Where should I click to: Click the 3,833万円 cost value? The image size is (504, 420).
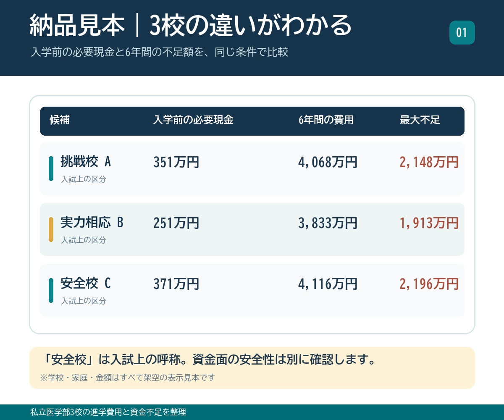(x=328, y=223)
